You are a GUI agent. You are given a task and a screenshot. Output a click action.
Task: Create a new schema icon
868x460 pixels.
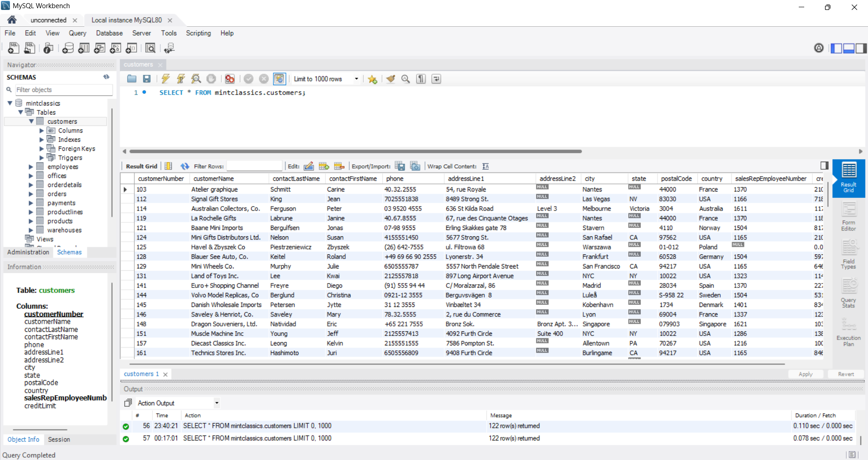[68, 48]
